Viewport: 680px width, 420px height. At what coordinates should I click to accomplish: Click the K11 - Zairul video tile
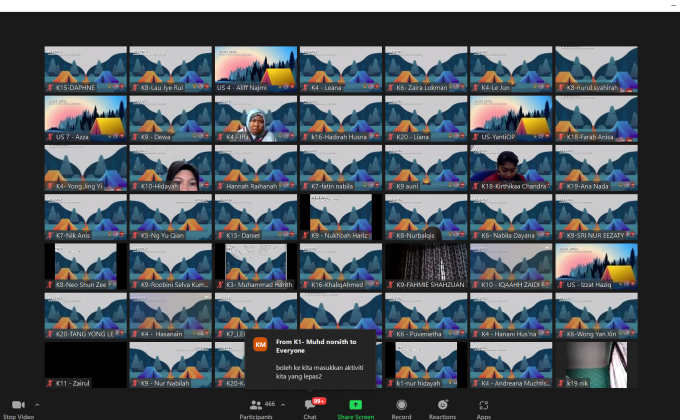pos(85,363)
